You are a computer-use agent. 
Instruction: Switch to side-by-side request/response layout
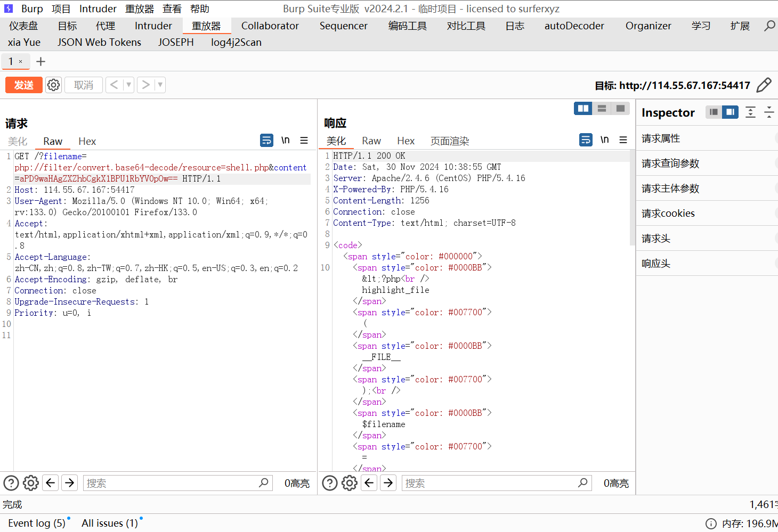click(583, 108)
